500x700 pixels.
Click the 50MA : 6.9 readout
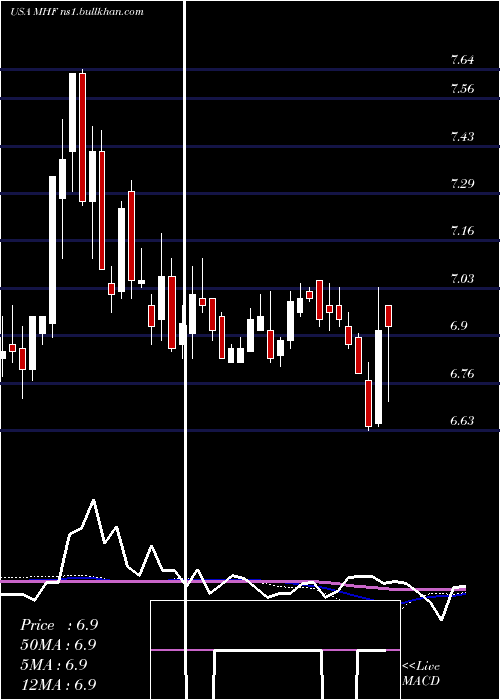point(58,645)
